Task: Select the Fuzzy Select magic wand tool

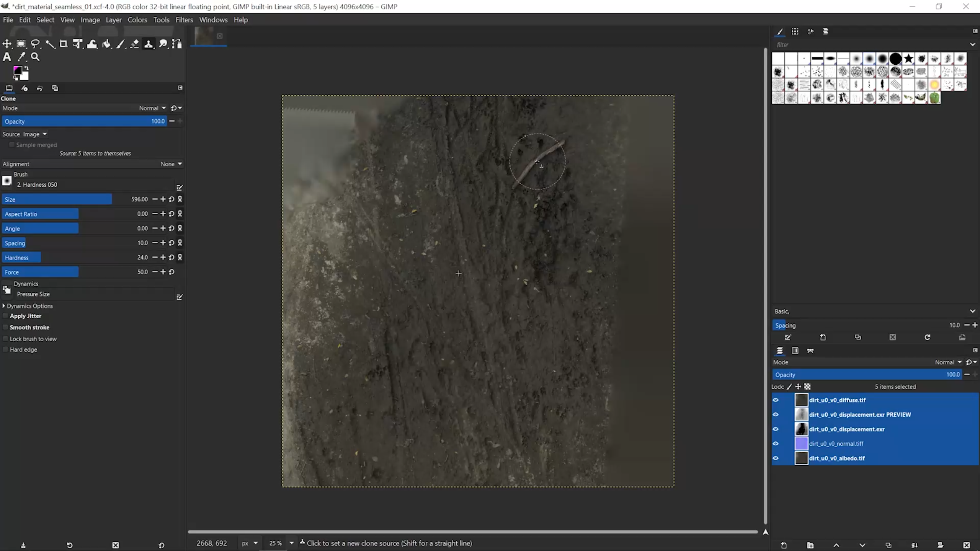Action: [x=50, y=44]
